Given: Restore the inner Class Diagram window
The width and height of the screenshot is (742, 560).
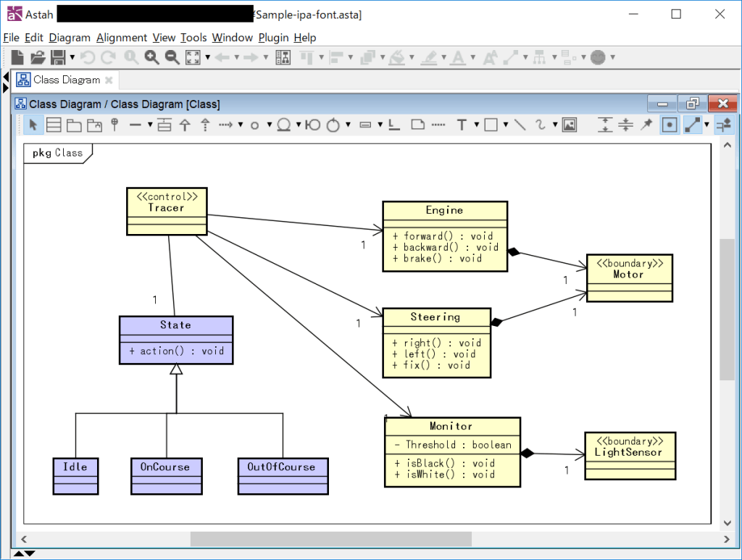Looking at the screenshot, I should pos(692,104).
